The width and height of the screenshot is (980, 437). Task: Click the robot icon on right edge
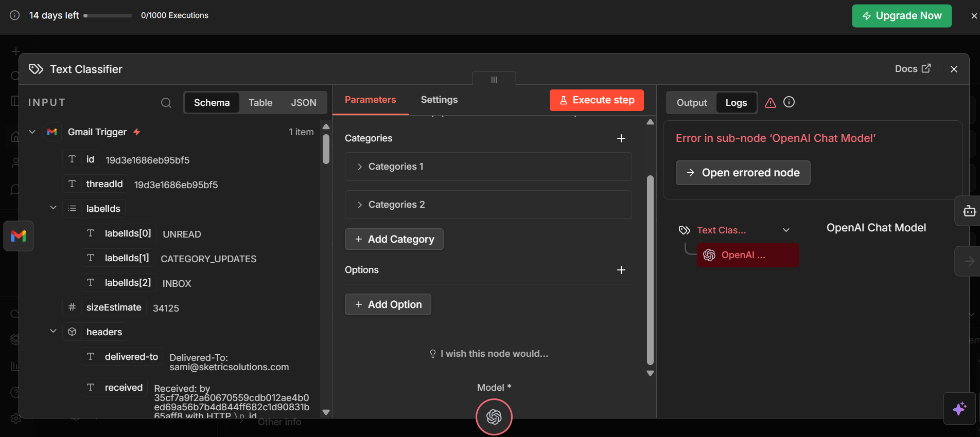coord(969,211)
